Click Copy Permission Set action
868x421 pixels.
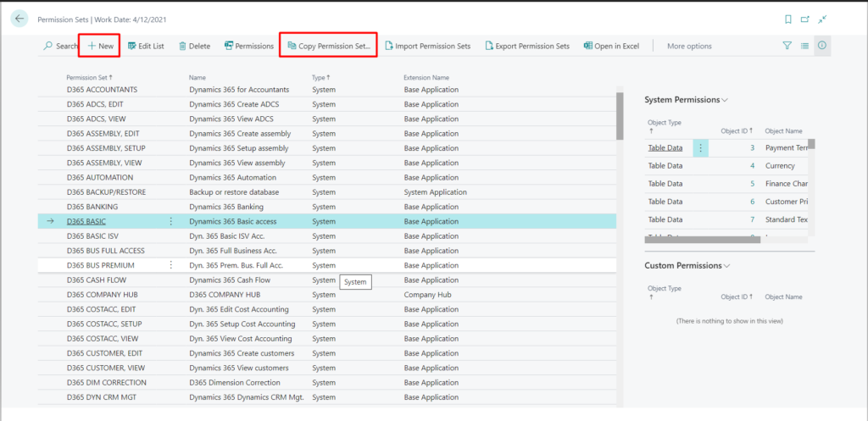point(329,46)
